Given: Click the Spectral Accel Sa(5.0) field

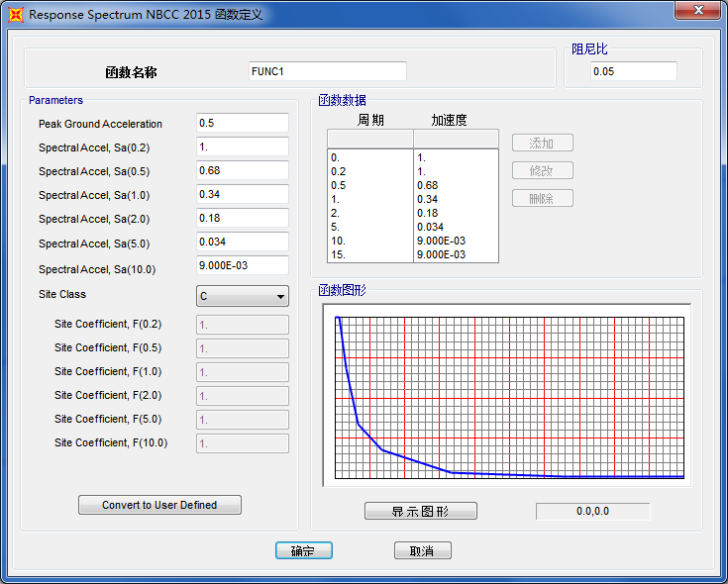Looking at the screenshot, I should 243,243.
